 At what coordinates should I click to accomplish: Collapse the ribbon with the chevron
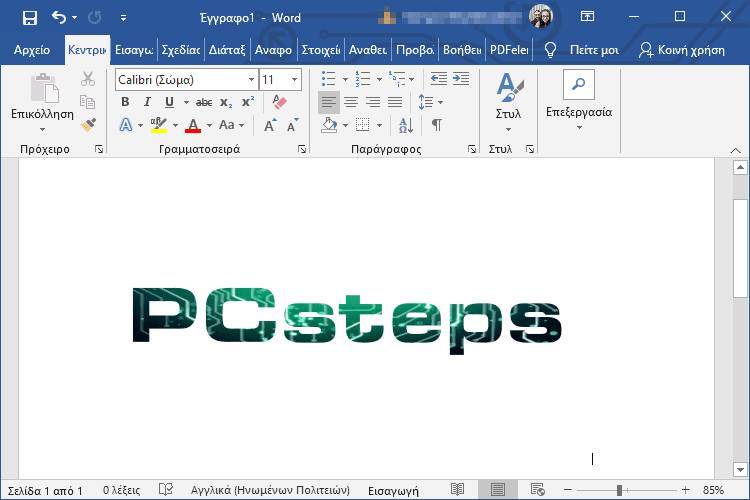pyautogui.click(x=735, y=150)
